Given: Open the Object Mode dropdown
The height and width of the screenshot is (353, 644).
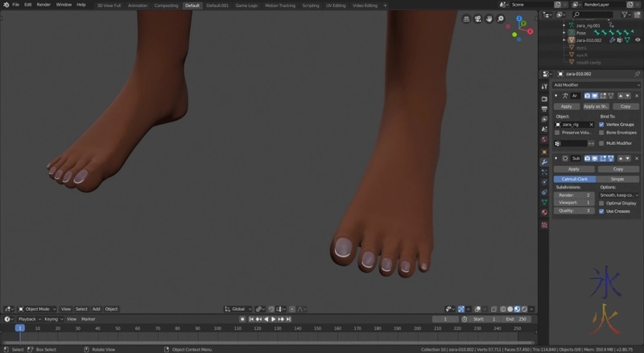Looking at the screenshot, I should 39,309.
